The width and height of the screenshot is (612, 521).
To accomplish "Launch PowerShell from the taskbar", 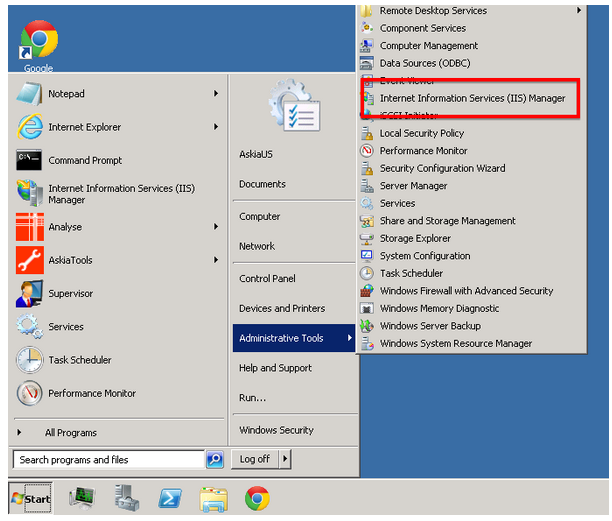I will pos(170,498).
